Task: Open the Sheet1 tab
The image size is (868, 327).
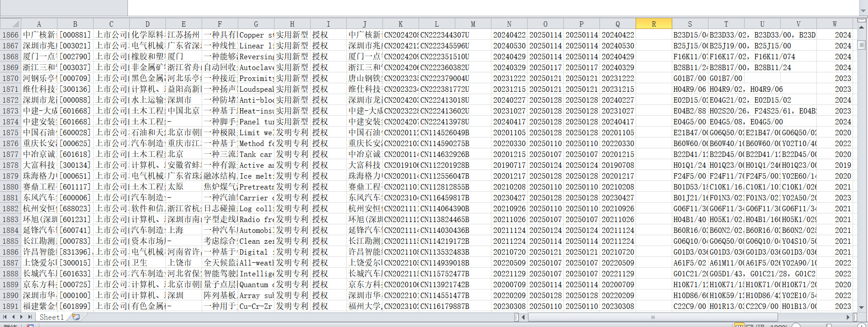Action: (52, 317)
